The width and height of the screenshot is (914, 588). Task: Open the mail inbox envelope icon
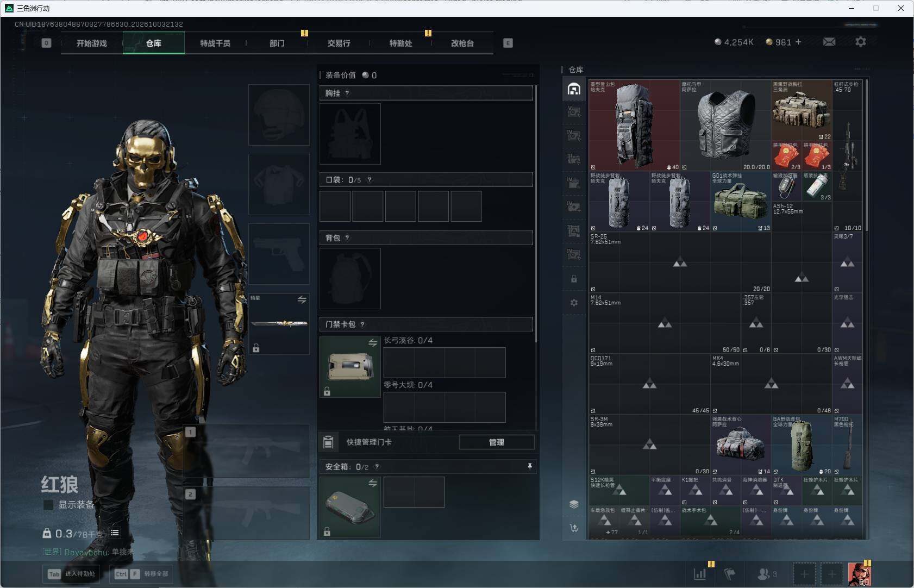829,42
